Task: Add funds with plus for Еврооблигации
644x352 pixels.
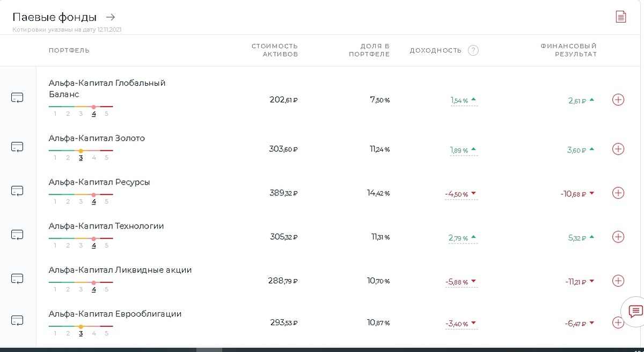Action: 618,322
